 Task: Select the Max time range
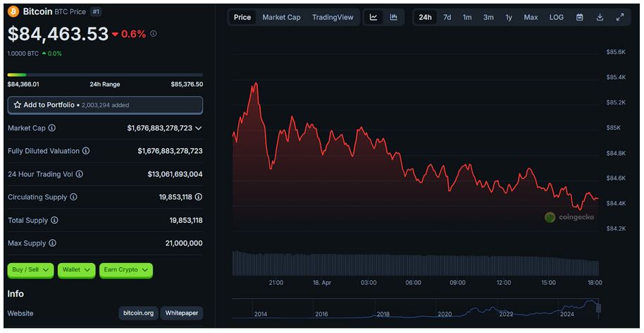click(531, 17)
